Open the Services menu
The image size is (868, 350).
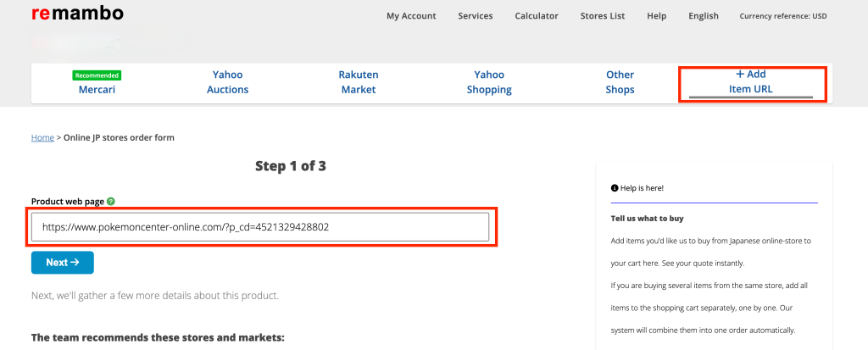click(x=476, y=16)
